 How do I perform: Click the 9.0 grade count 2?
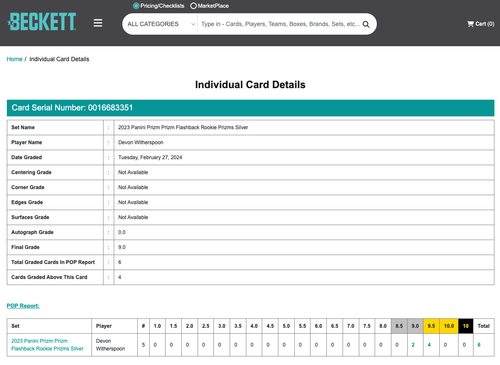(413, 345)
